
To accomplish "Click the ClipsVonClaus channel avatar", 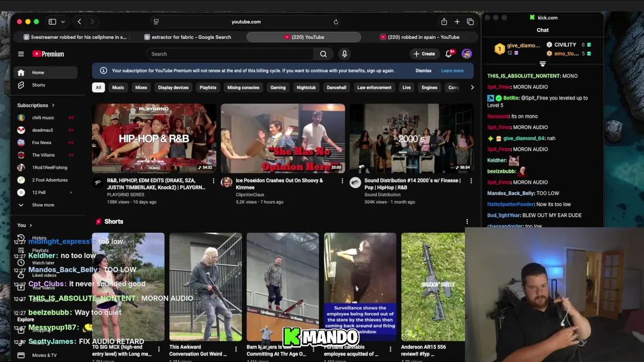I will click(226, 183).
